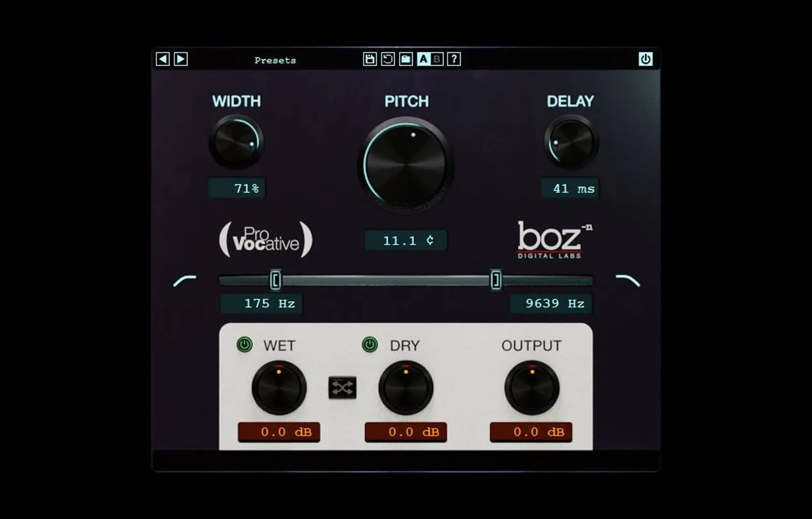Click the WIDTH label text

point(236,101)
